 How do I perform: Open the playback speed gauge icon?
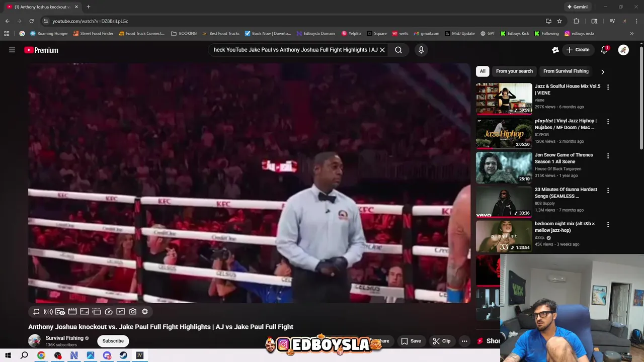(x=109, y=312)
